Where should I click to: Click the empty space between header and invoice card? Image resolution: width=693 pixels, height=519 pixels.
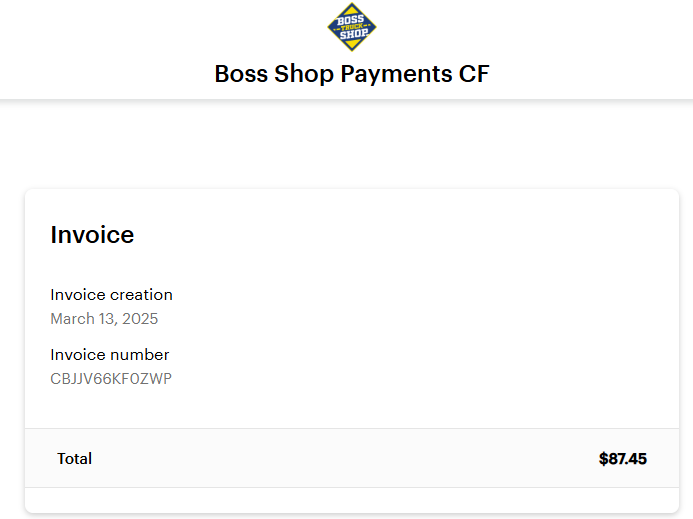click(x=352, y=146)
